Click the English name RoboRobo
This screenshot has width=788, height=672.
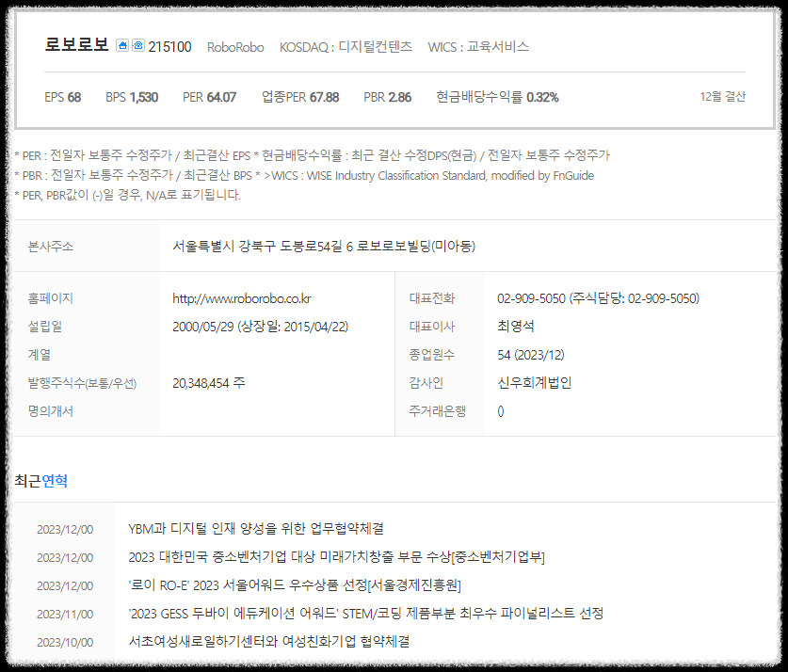pyautogui.click(x=235, y=47)
